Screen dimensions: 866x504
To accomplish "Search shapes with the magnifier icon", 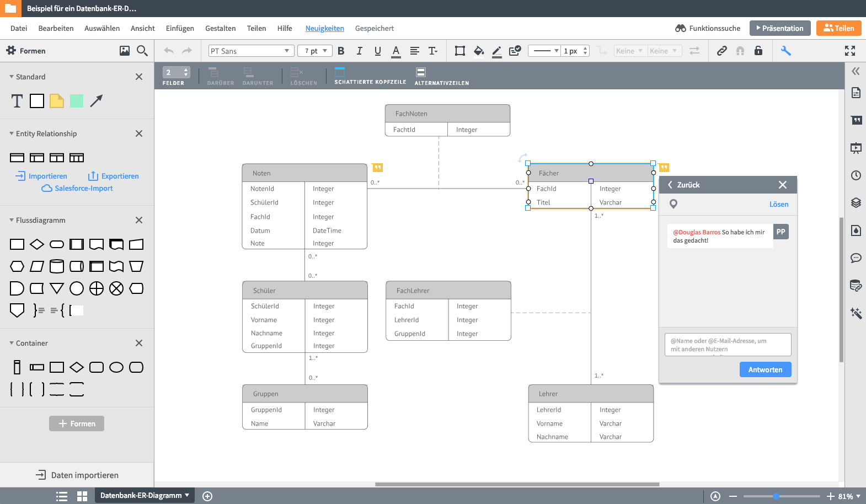I will (142, 51).
